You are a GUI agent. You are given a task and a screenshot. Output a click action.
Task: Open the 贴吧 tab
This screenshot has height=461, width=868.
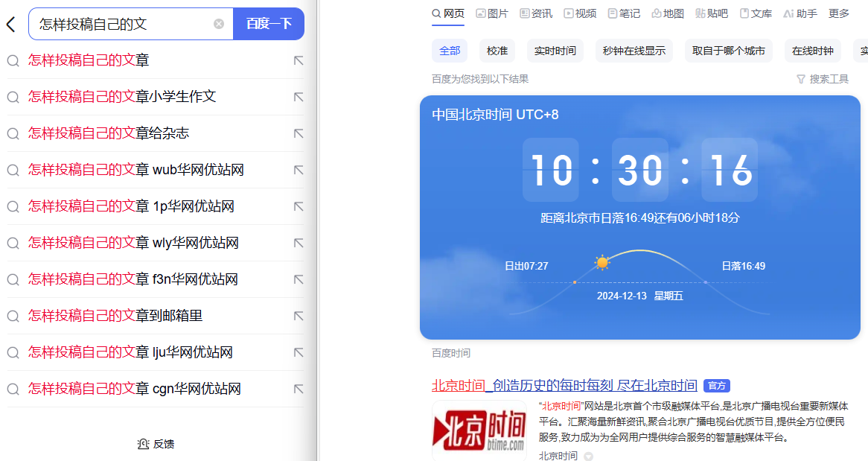pyautogui.click(x=712, y=13)
